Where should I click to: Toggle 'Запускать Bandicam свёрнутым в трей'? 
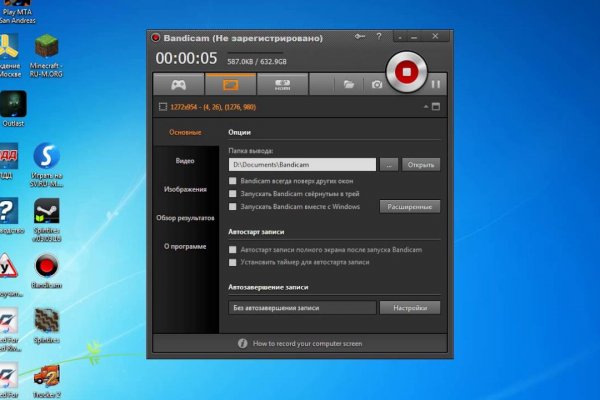point(233,194)
